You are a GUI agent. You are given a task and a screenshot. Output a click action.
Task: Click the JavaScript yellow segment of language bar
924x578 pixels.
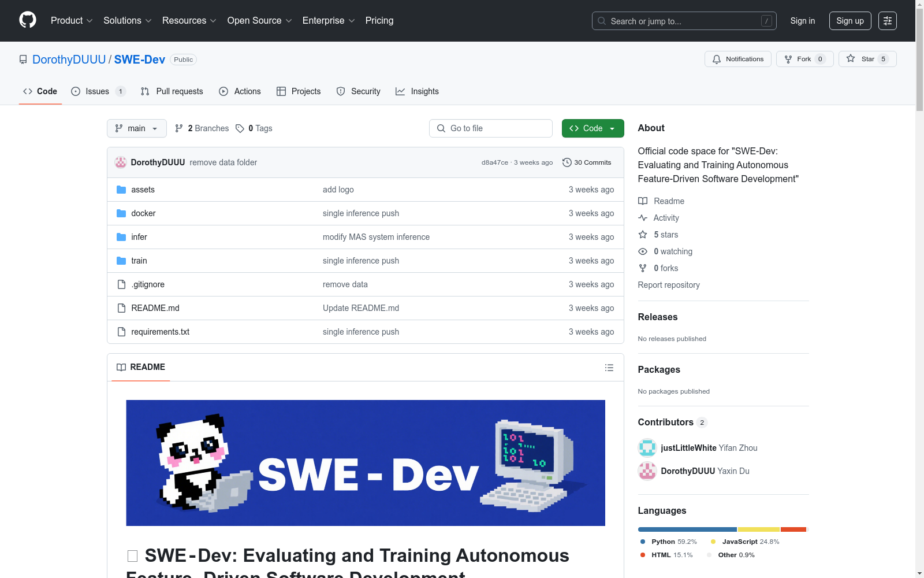pyautogui.click(x=759, y=529)
